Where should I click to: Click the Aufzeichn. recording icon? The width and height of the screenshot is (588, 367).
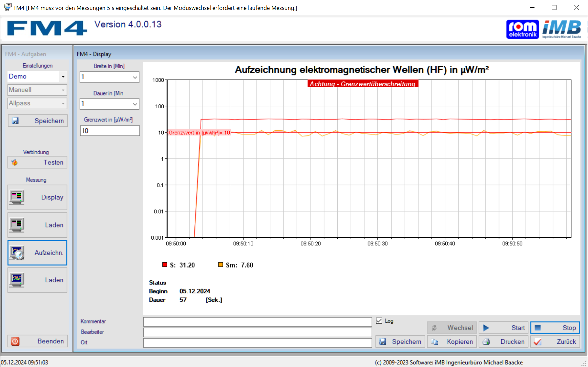(x=17, y=253)
